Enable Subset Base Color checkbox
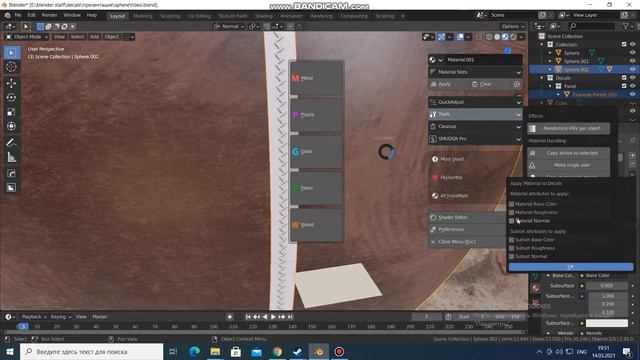 point(511,240)
